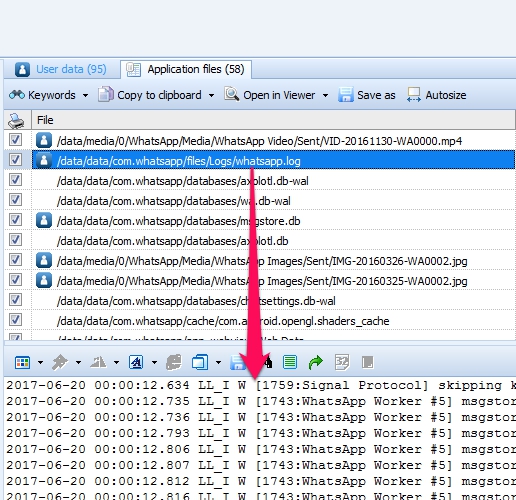Click the green curved arrow go-to icon
This screenshot has height=500, width=516.
coord(315,362)
